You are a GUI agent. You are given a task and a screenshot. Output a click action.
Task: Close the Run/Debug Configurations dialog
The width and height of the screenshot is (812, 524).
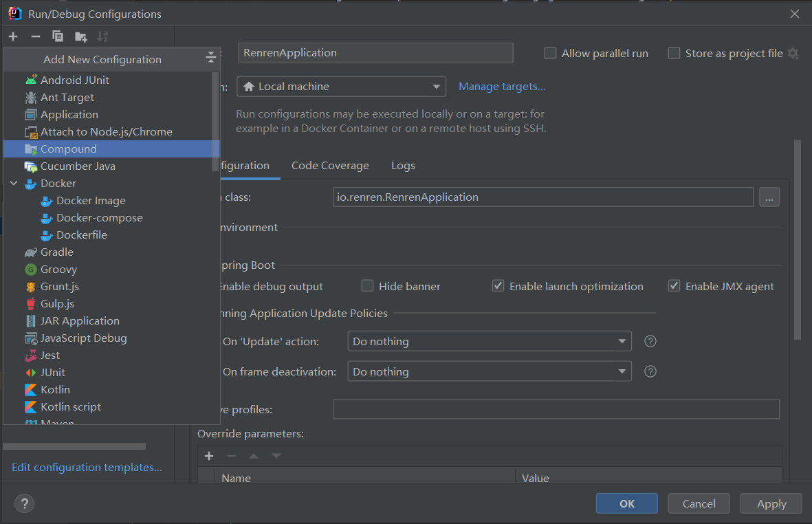795,14
